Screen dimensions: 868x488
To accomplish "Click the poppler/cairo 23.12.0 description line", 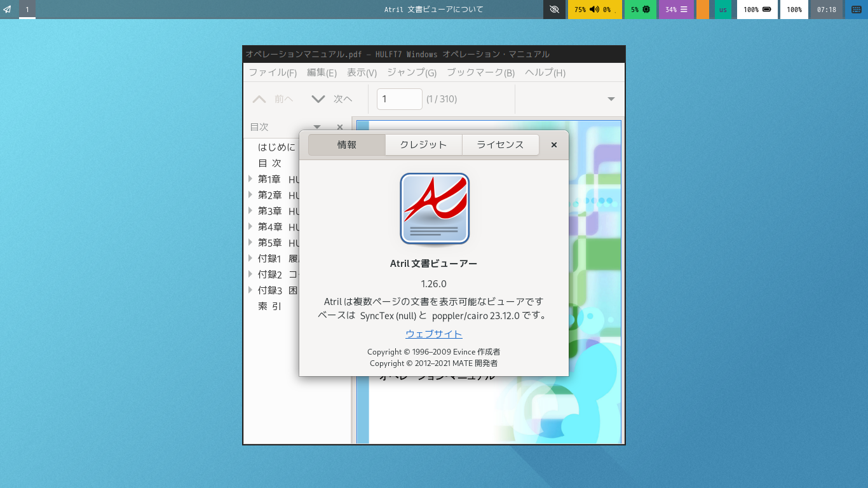I will [x=434, y=316].
